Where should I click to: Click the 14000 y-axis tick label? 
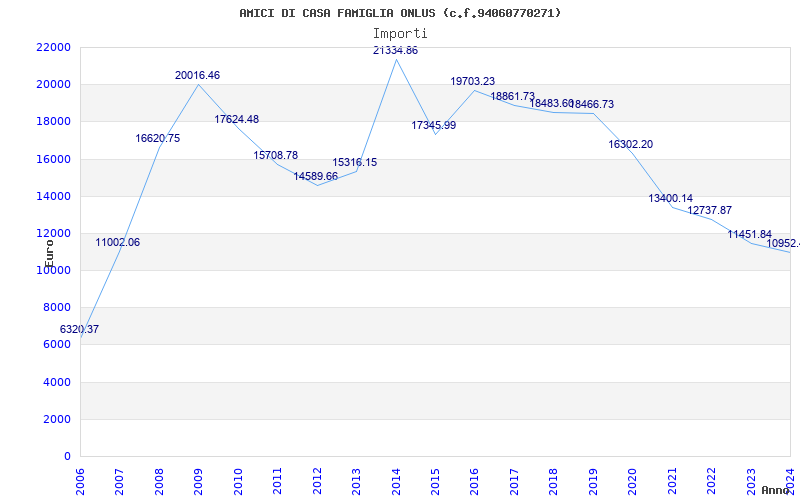tap(54, 196)
